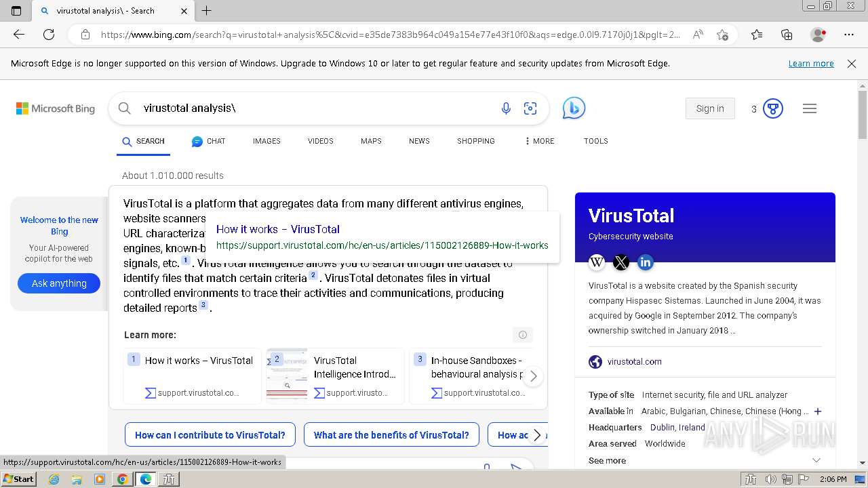
Task: Open Read aloud from address bar
Action: (698, 35)
